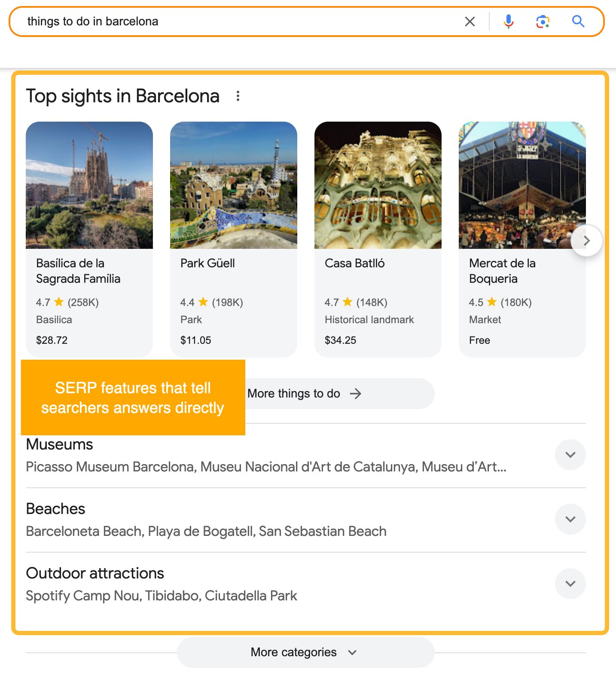Image resolution: width=616 pixels, height=679 pixels.
Task: Expand the Beaches section
Action: [x=570, y=519]
